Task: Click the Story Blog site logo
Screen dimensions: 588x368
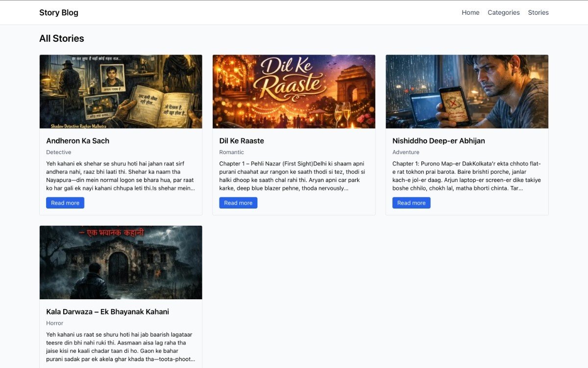Action: [59, 13]
